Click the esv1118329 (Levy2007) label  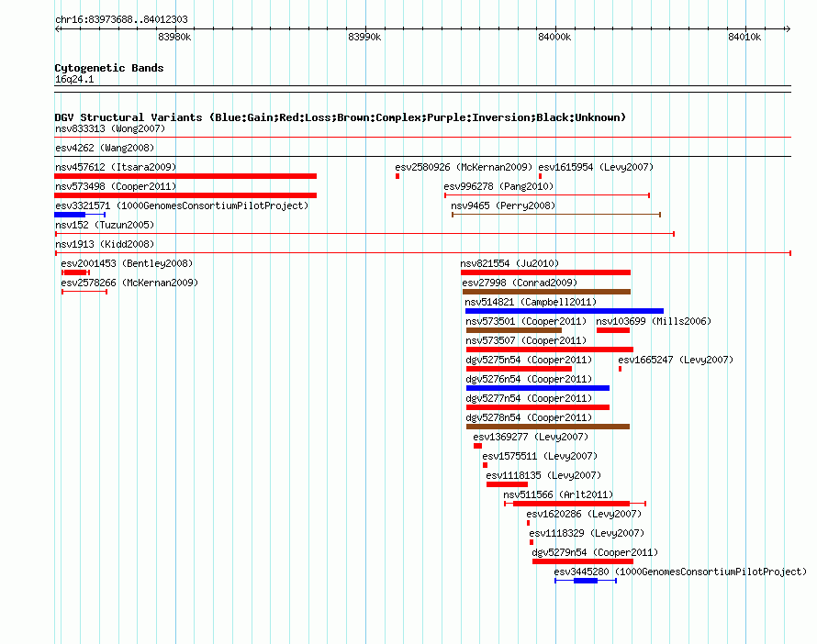(x=587, y=533)
